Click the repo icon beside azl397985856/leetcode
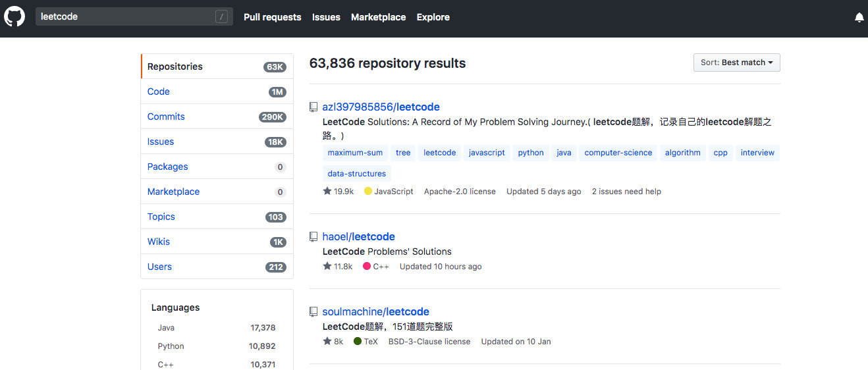 [x=313, y=107]
